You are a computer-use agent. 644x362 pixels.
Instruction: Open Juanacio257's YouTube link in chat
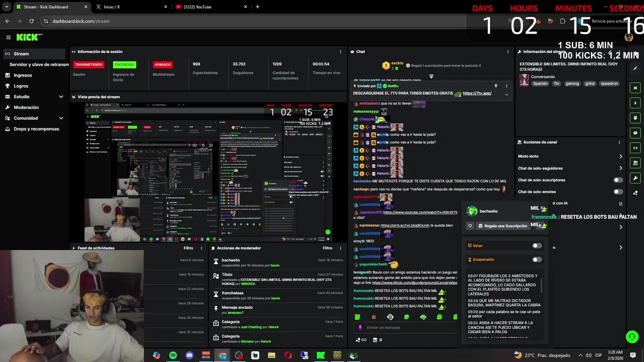pos(420,213)
